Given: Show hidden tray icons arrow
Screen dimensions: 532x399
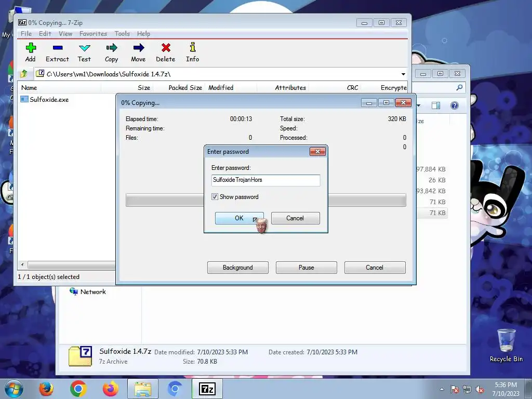Looking at the screenshot, I should (442, 390).
